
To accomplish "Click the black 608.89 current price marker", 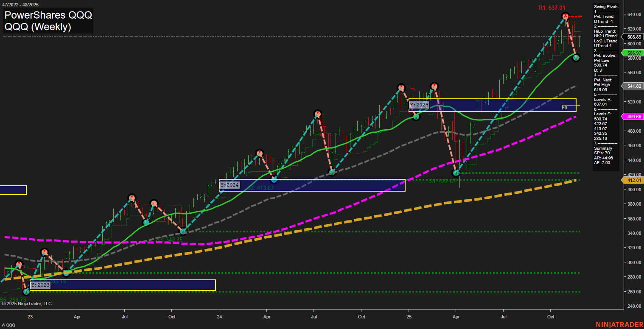I will pyautogui.click(x=633, y=37).
